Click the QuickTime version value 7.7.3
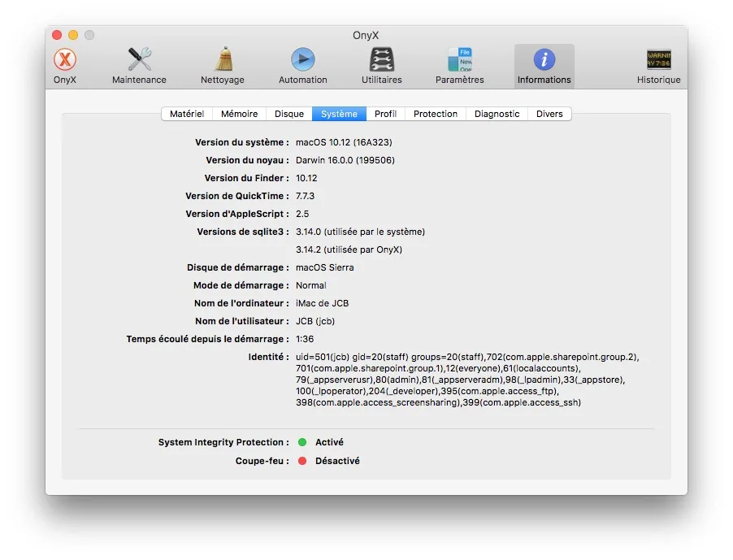 tap(305, 196)
